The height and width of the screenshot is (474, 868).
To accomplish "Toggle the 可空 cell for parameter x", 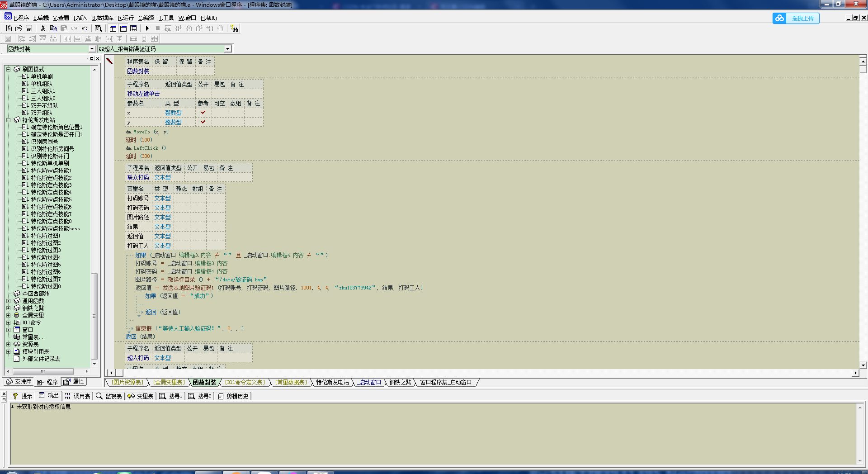I will (x=220, y=113).
